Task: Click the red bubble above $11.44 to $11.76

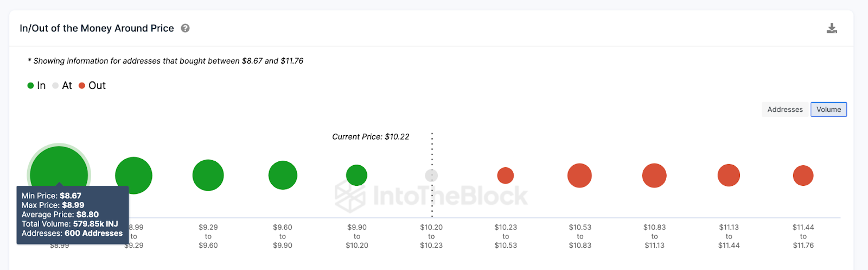Action: pyautogui.click(x=803, y=175)
